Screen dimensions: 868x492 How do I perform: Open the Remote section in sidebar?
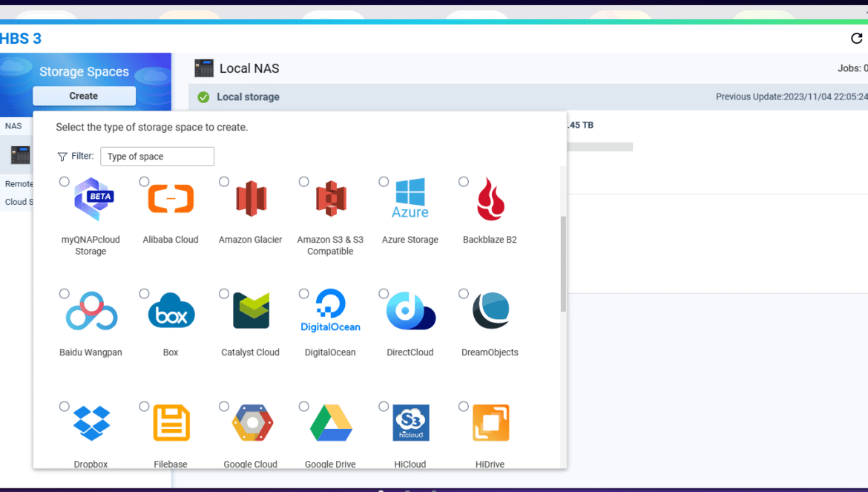coord(19,184)
